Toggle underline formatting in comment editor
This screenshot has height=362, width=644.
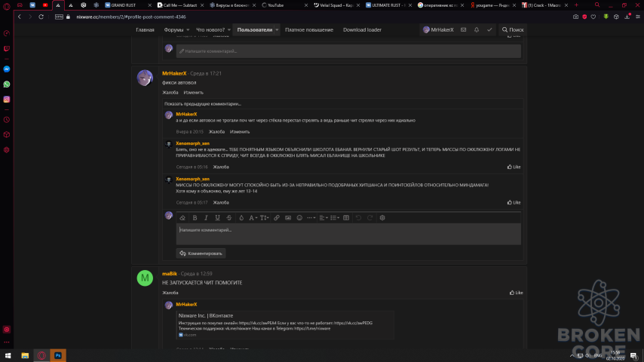[x=217, y=218]
